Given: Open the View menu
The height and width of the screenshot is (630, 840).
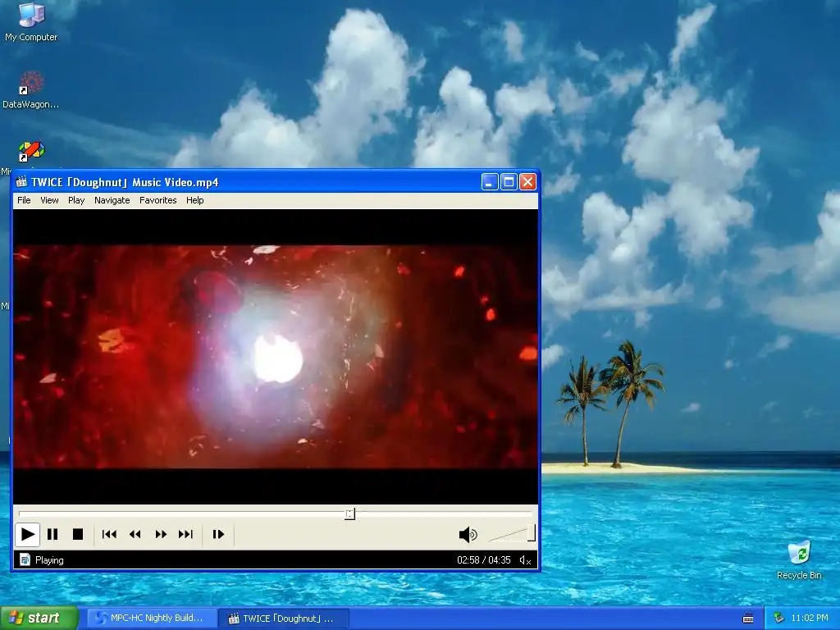Looking at the screenshot, I should click(49, 200).
